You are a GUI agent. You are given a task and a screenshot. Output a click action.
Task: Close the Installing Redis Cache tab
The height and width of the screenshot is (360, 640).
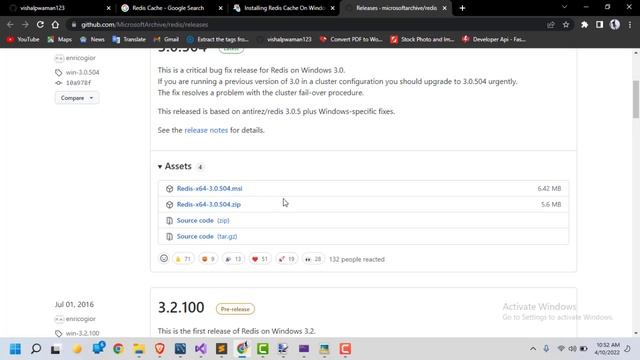333,8
